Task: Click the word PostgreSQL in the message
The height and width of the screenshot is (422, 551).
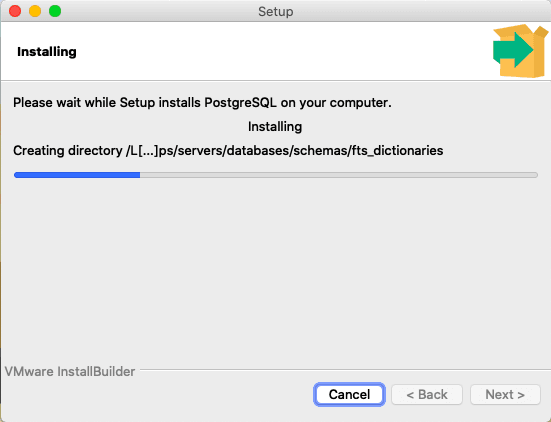Action: pos(240,103)
